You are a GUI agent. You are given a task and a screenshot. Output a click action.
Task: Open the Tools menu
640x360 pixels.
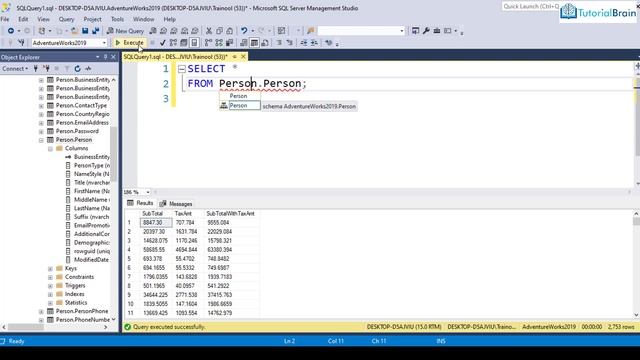(117, 19)
